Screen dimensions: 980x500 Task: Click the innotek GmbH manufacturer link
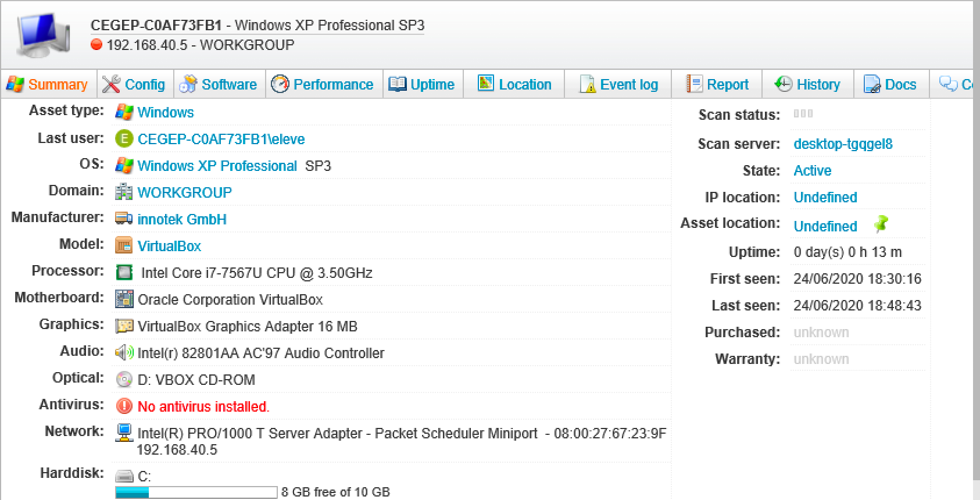(182, 219)
